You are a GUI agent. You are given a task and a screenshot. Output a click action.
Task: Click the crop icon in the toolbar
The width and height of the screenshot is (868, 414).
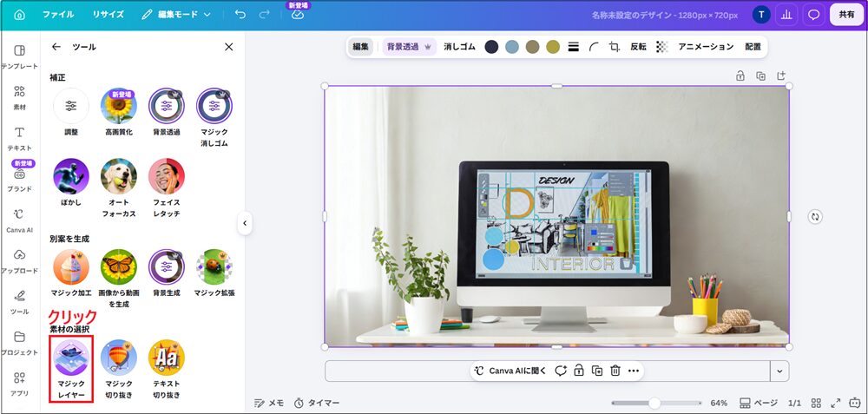[614, 47]
